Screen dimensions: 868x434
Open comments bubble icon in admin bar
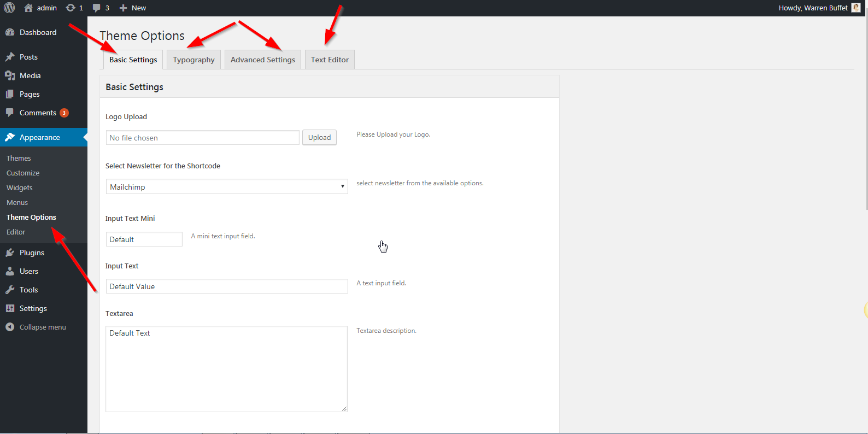(97, 8)
